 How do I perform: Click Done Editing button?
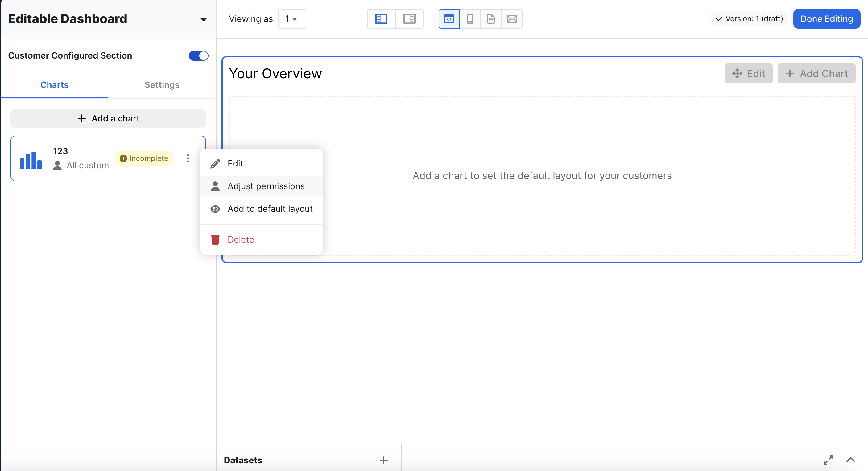(x=826, y=19)
